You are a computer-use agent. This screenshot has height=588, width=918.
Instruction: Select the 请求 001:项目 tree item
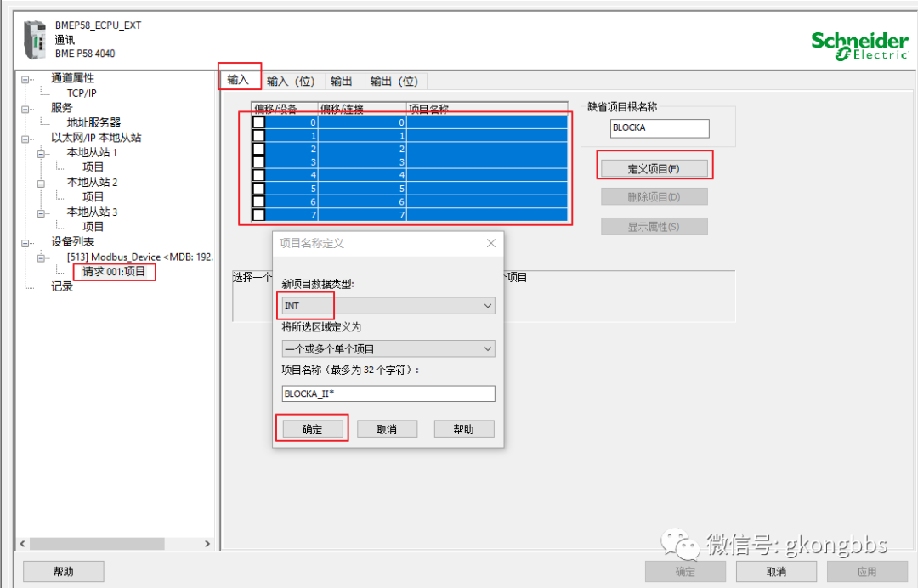tap(114, 271)
